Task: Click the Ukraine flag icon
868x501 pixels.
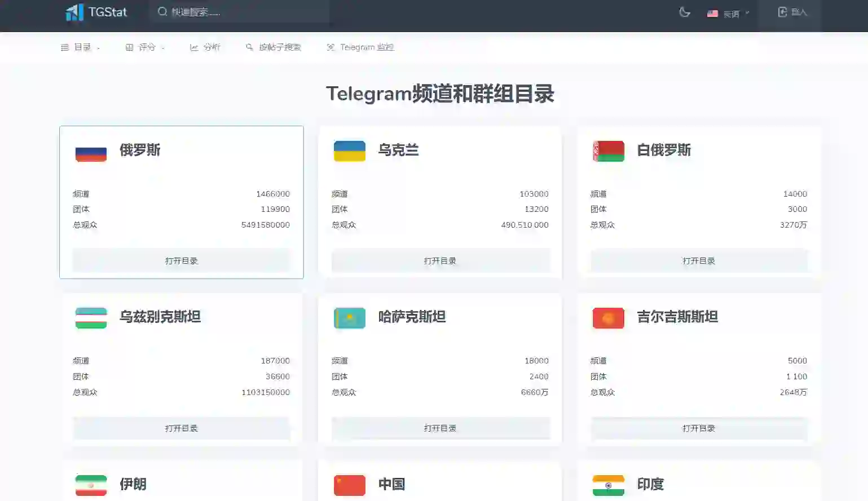Action: tap(349, 151)
